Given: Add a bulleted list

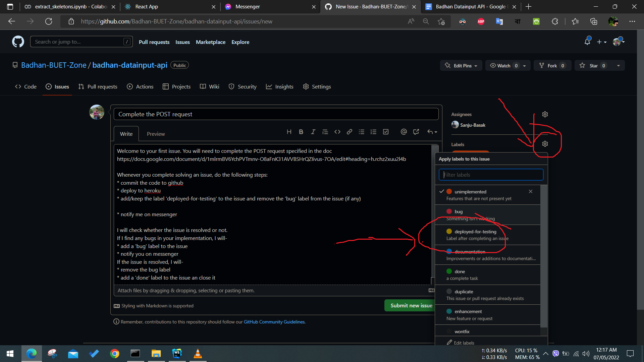Looking at the screenshot, I should [x=362, y=132].
